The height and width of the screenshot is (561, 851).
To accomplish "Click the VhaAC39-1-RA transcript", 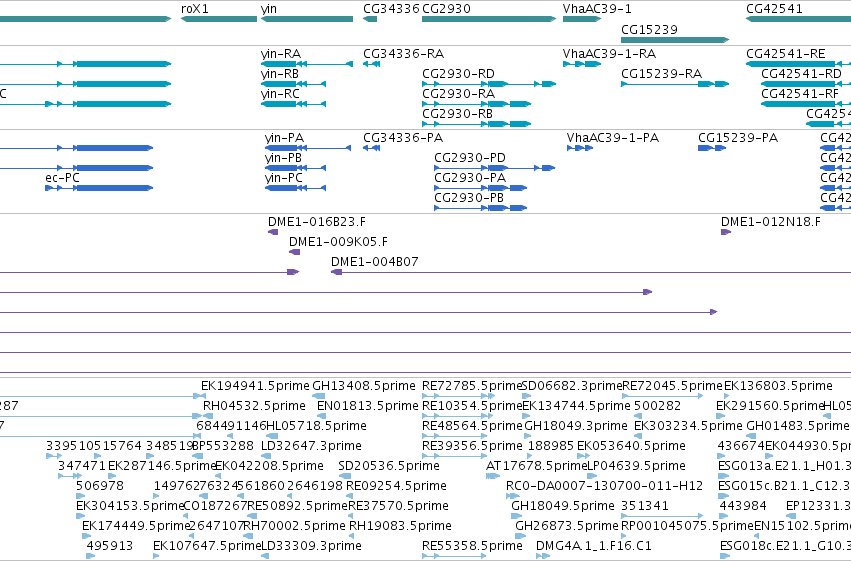I will [x=582, y=64].
